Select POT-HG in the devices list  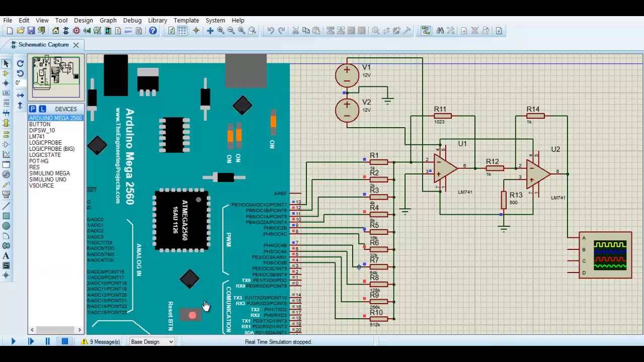[39, 161]
